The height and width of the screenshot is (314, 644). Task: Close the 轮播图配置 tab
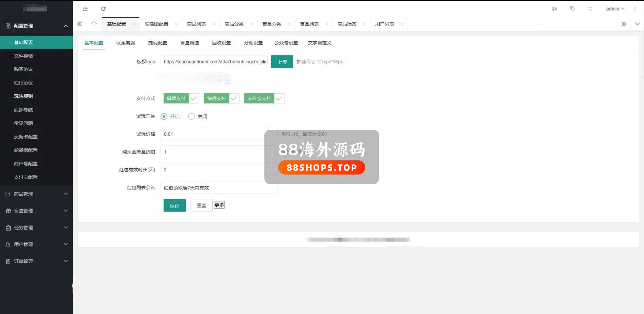[177, 24]
